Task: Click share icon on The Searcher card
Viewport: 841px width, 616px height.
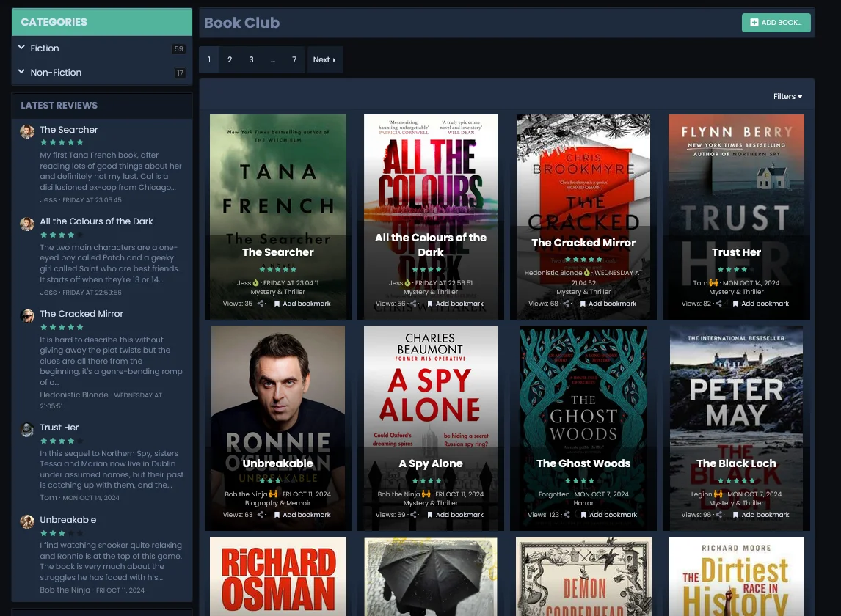Action: coord(261,304)
